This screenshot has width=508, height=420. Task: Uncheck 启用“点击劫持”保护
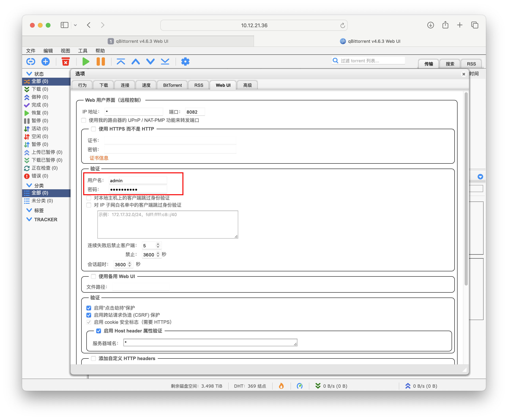coord(89,308)
